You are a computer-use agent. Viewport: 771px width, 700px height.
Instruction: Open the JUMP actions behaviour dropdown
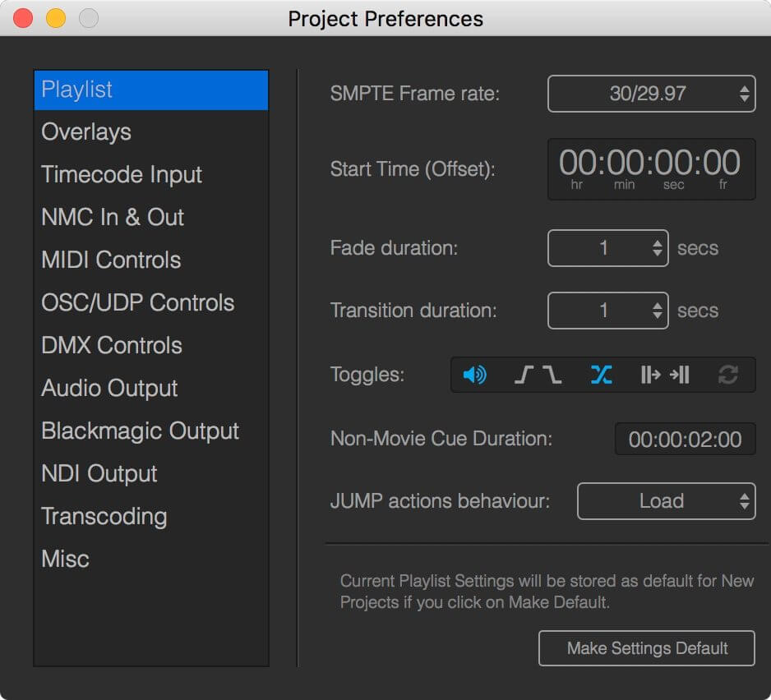pyautogui.click(x=667, y=501)
